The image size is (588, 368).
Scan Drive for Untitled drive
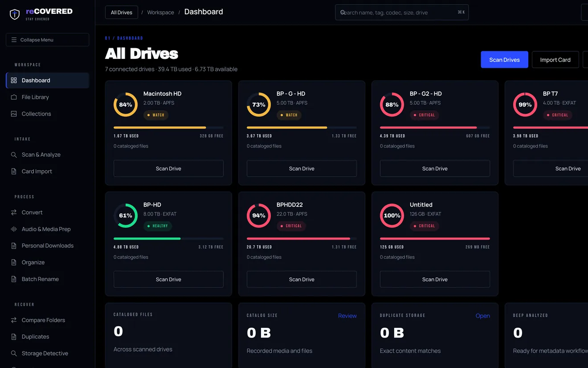(x=435, y=279)
